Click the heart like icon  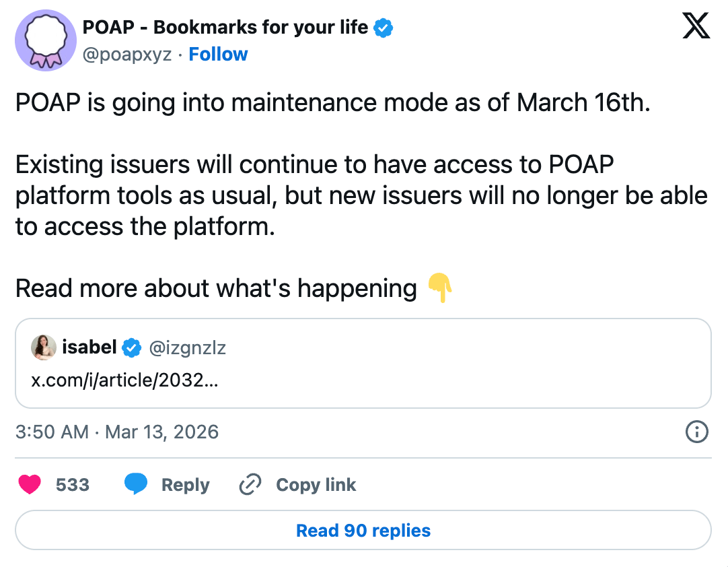[x=30, y=485]
